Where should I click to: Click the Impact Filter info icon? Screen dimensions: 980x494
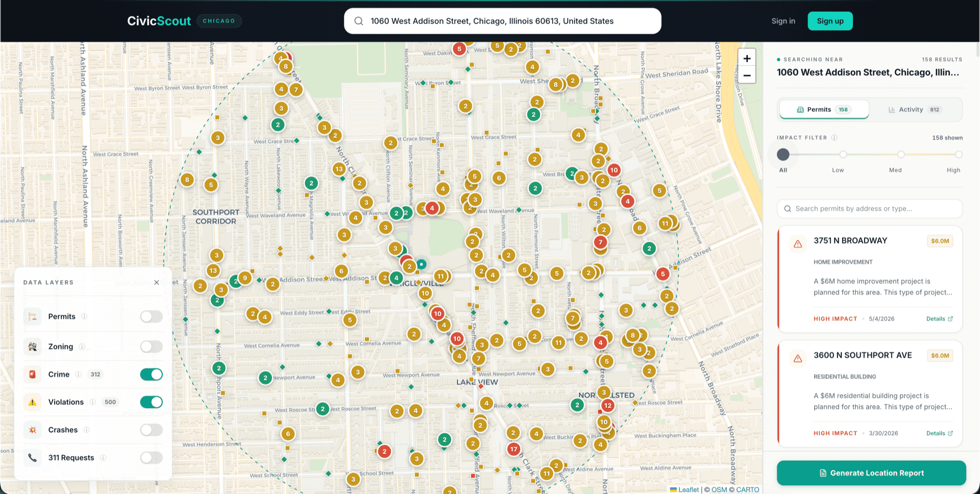point(834,137)
